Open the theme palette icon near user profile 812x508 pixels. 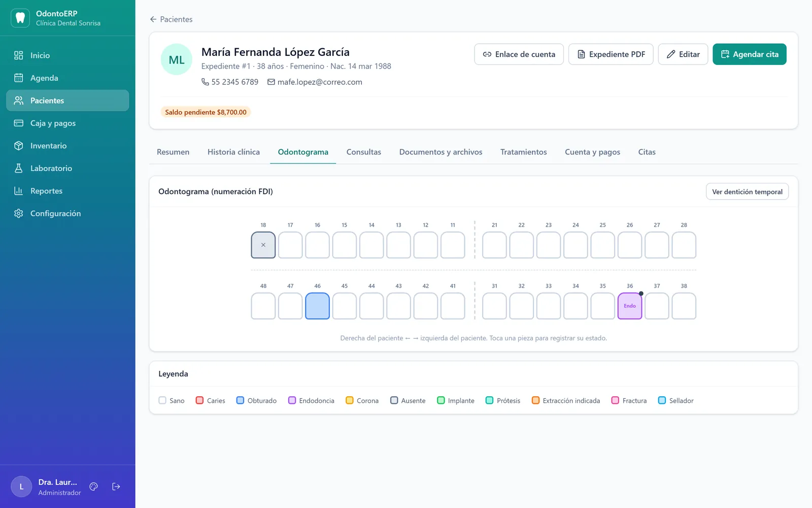point(93,487)
